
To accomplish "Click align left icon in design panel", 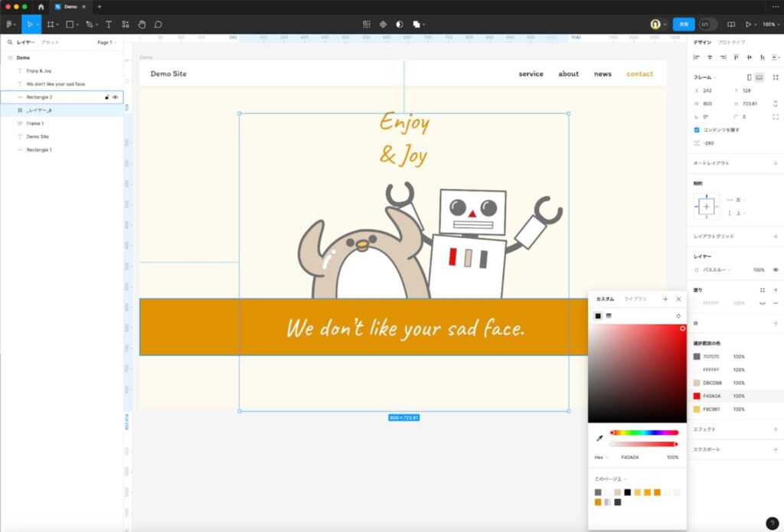I will coord(697,57).
